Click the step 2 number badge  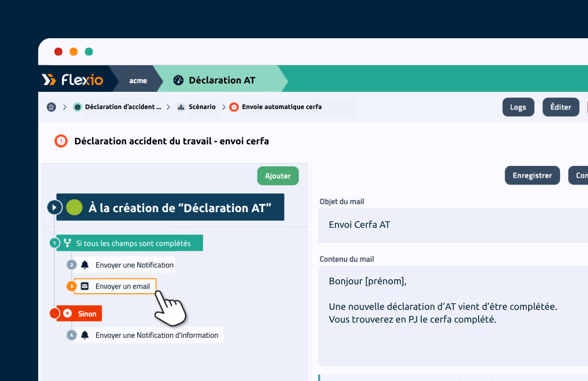72,265
